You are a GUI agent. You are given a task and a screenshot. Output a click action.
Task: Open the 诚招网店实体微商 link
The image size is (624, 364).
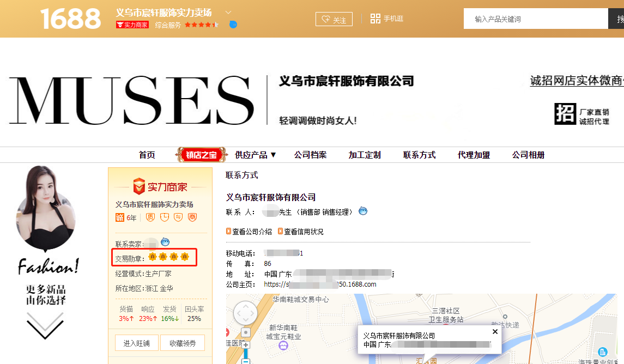click(577, 81)
